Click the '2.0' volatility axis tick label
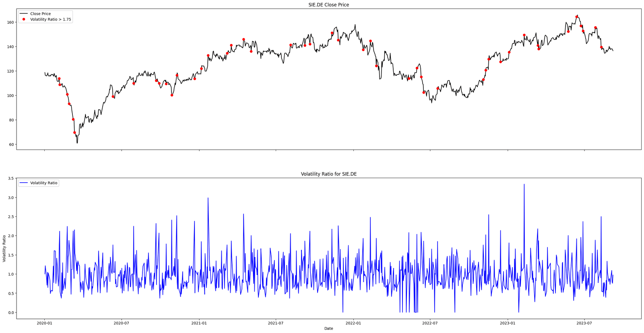This screenshot has height=333, width=644. click(x=11, y=236)
